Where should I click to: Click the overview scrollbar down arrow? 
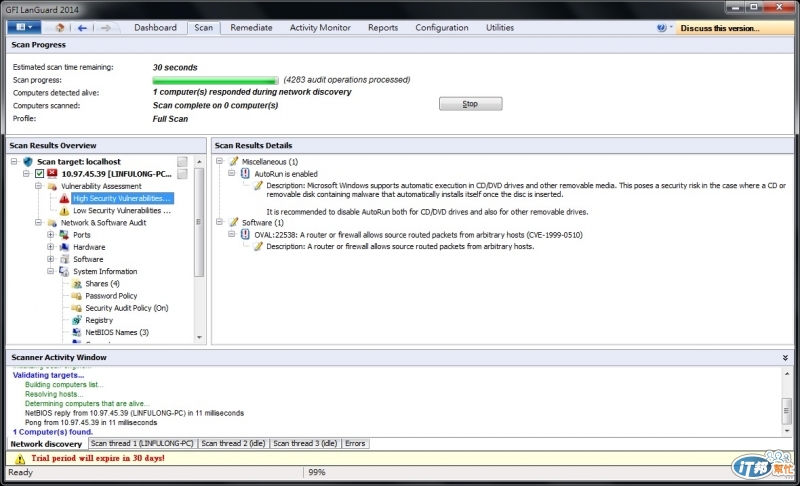click(x=199, y=337)
